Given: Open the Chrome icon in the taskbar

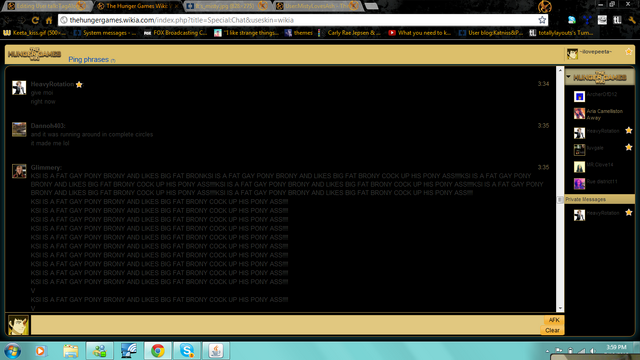Looking at the screenshot, I should [158, 351].
